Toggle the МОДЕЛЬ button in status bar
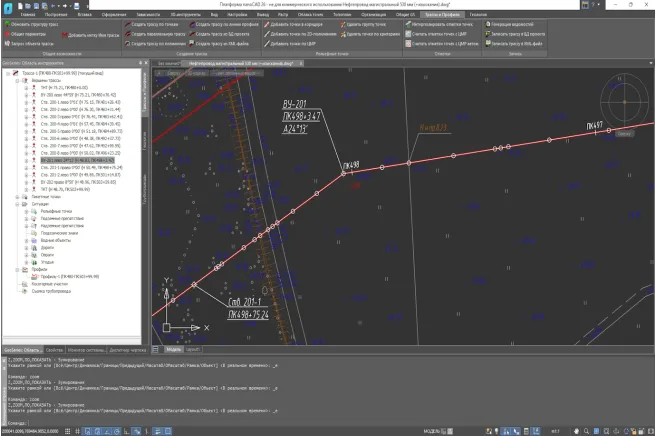The height and width of the screenshot is (436, 656). pyautogui.click(x=432, y=431)
